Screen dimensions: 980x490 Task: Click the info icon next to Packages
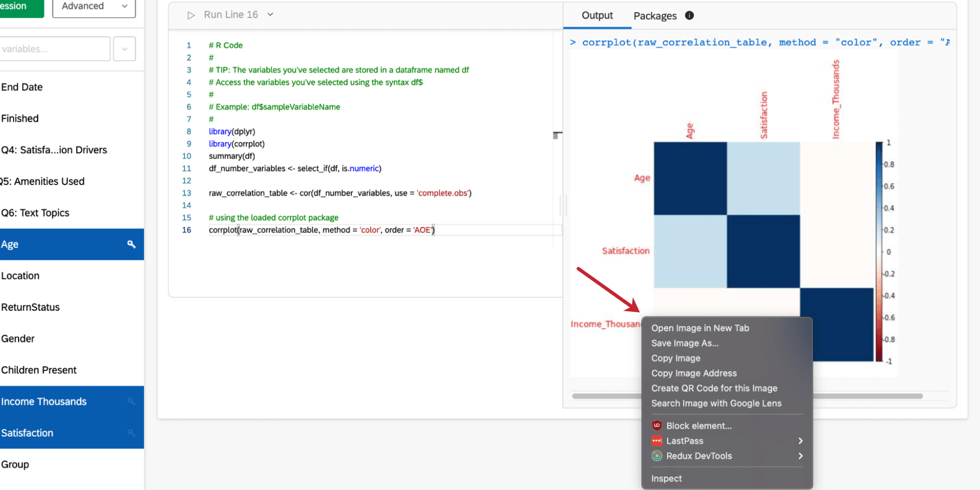pyautogui.click(x=689, y=16)
